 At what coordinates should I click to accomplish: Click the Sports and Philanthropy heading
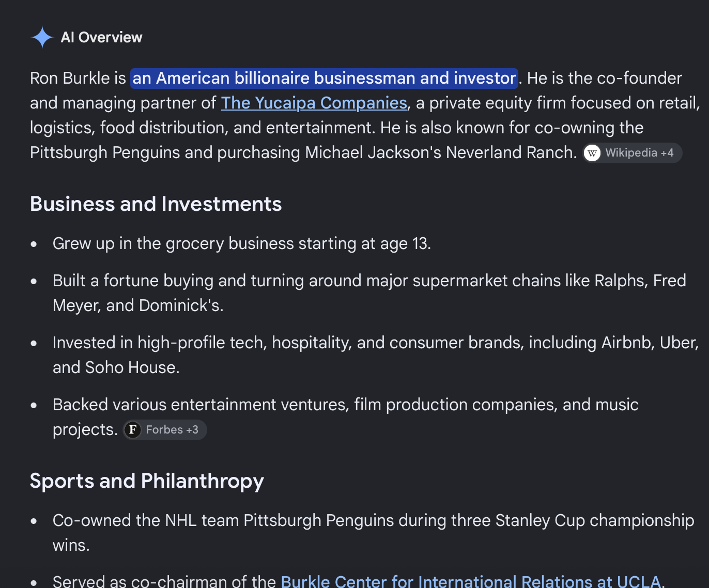(x=147, y=481)
